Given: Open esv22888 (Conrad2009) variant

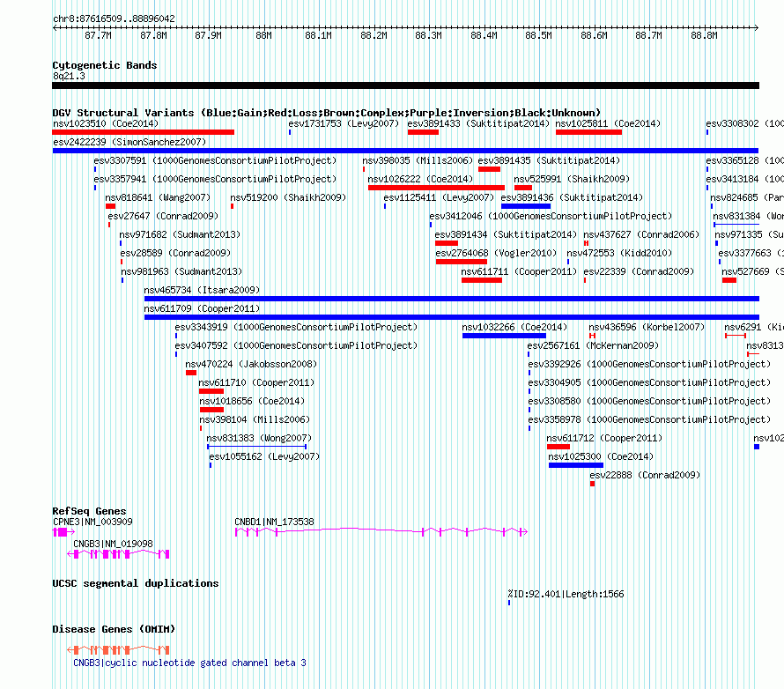Looking at the screenshot, I should tap(645, 475).
